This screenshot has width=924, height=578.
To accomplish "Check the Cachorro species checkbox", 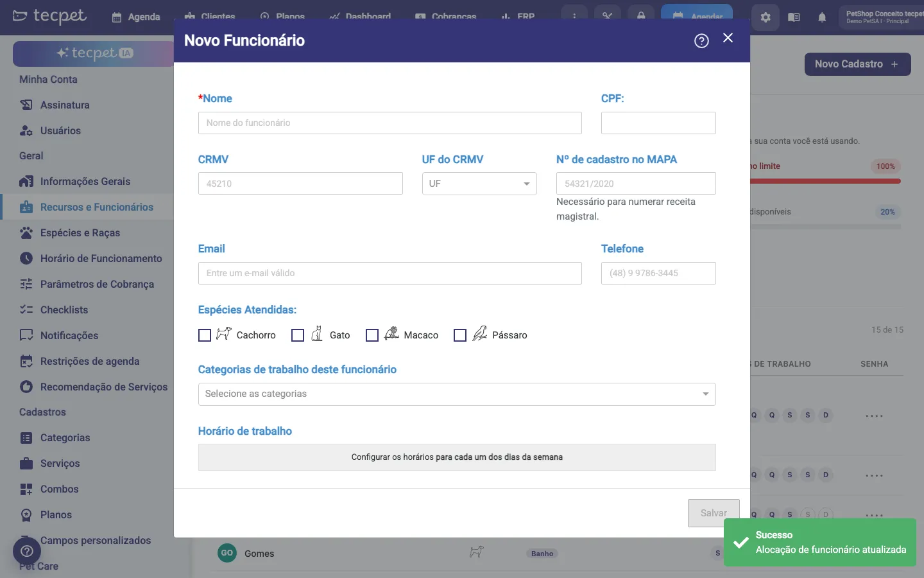I will tap(205, 335).
